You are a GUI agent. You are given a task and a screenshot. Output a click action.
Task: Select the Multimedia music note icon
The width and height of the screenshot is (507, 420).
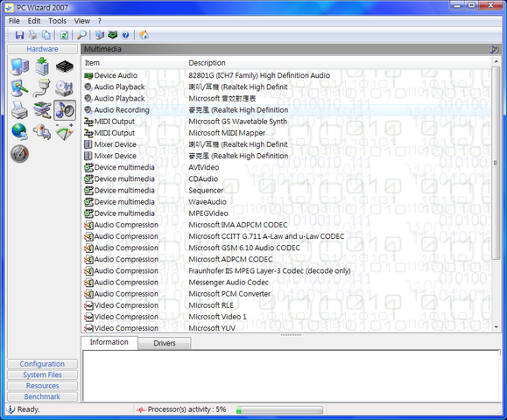coord(65,110)
